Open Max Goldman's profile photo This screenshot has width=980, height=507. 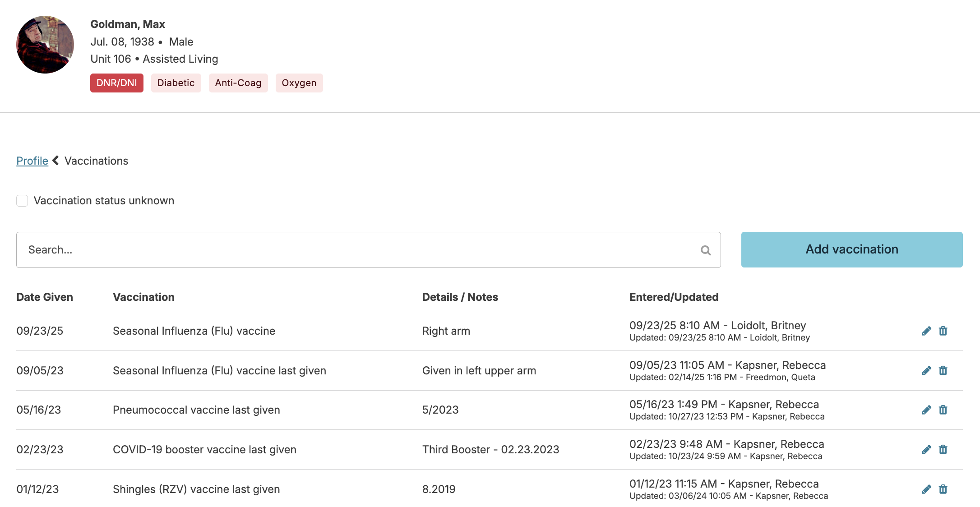pos(45,45)
